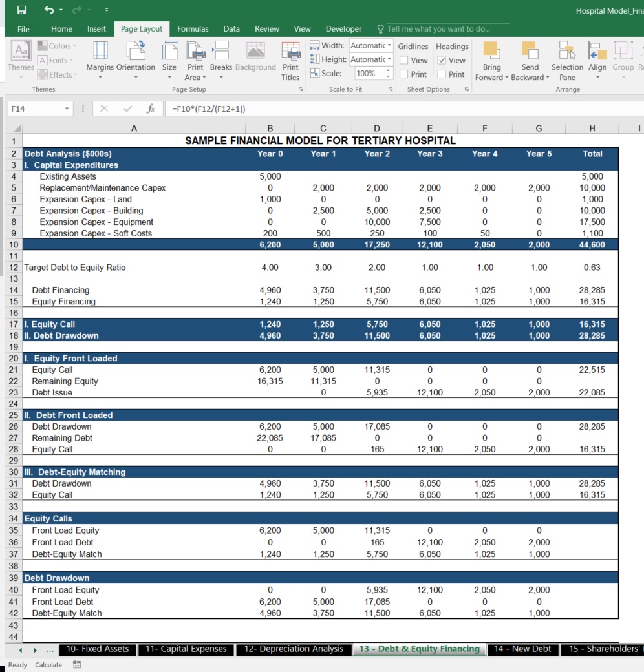Select row 14 header

(x=14, y=290)
